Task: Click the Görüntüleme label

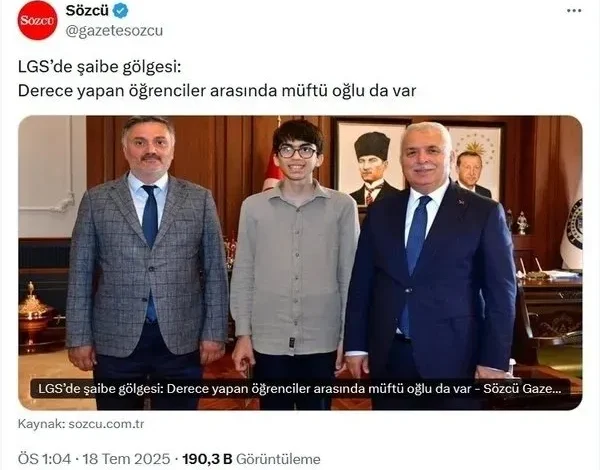Action: click(x=278, y=459)
